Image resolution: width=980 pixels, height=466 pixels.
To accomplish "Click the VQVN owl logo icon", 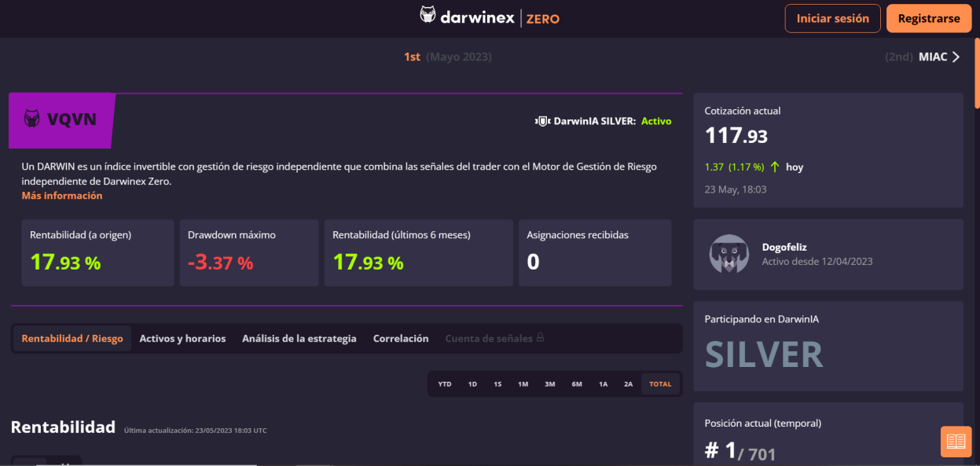I will pyautogui.click(x=31, y=119).
